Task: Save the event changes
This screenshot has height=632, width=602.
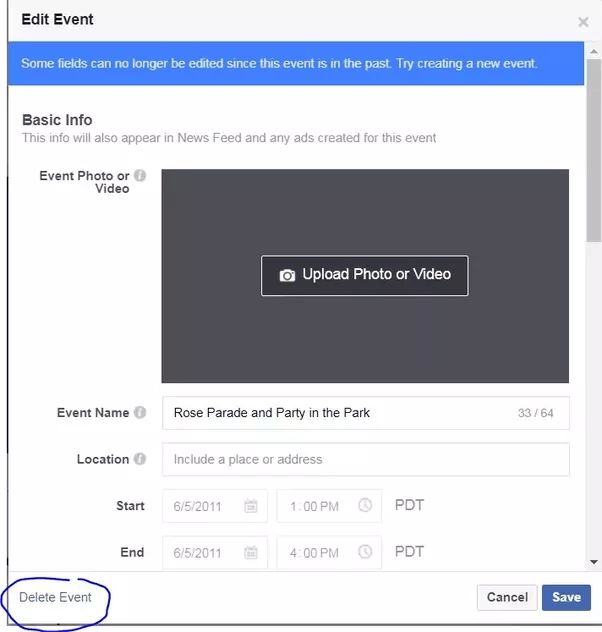Action: (566, 597)
